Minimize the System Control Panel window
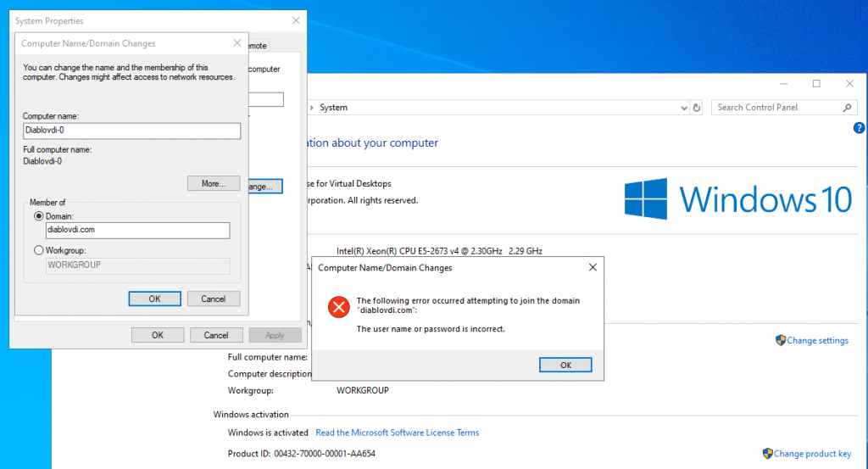The image size is (868, 469). click(783, 84)
